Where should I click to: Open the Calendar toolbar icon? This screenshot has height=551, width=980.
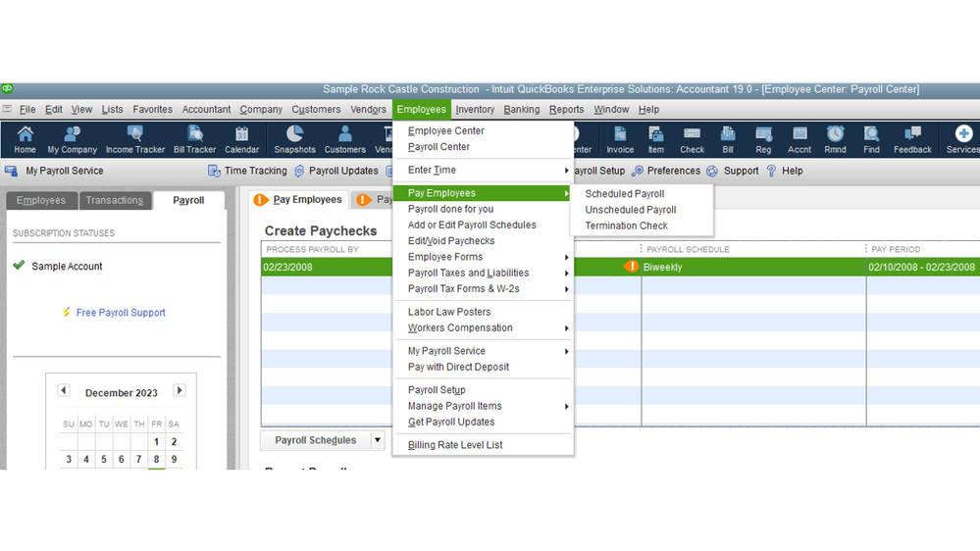[x=242, y=139]
